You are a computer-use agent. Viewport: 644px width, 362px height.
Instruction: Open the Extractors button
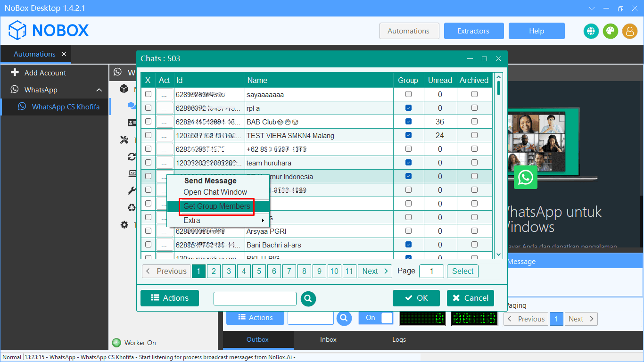coord(473,31)
